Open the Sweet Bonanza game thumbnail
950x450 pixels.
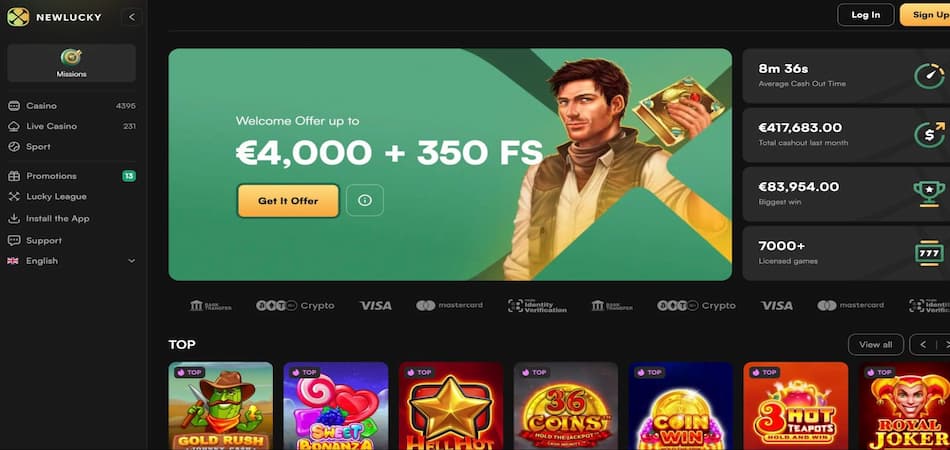click(x=336, y=406)
